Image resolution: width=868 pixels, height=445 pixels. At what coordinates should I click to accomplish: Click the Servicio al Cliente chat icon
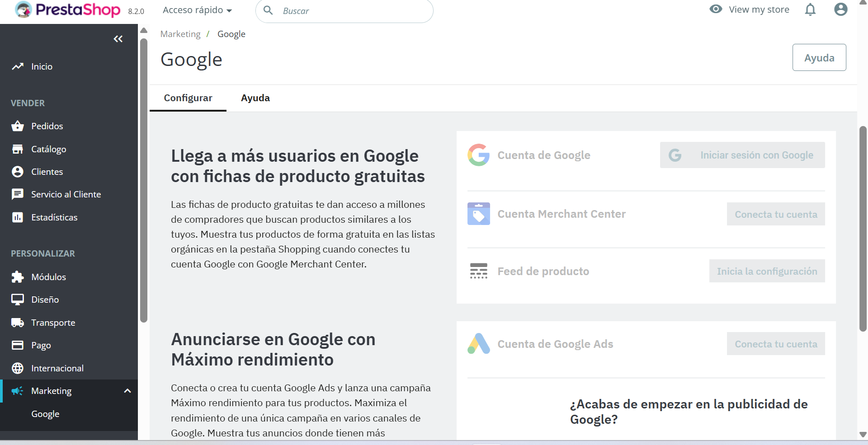tap(18, 194)
